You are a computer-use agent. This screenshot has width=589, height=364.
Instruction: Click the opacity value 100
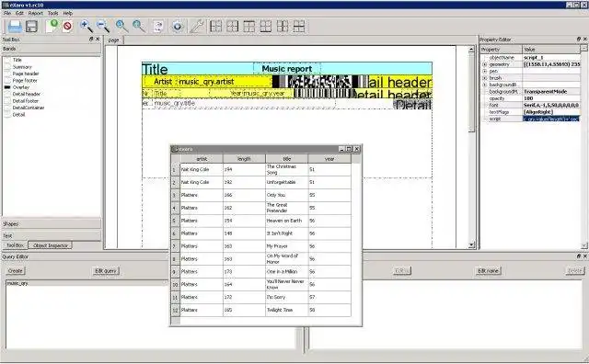pyautogui.click(x=551, y=98)
